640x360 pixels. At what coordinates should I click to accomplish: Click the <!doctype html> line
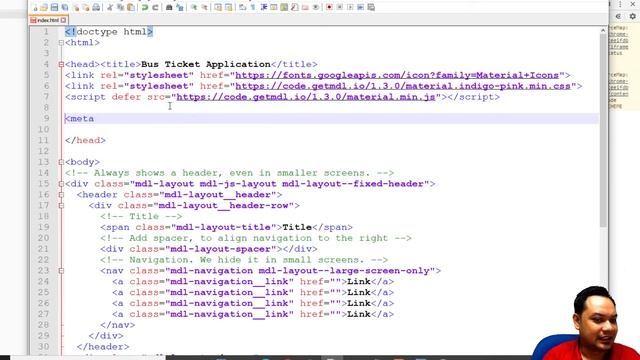109,32
